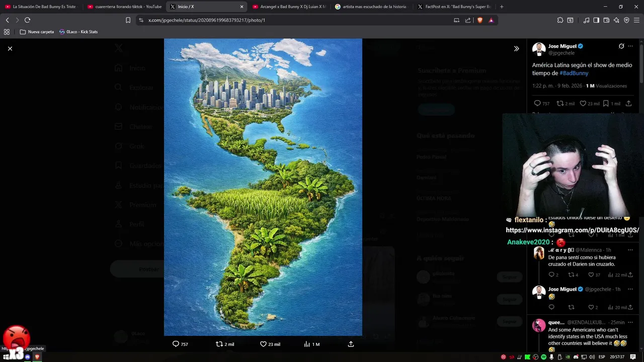Switch to 'Arcangel x Bad Bunny X Dj Luian' tab
The height and width of the screenshot is (362, 644).
pos(289,7)
